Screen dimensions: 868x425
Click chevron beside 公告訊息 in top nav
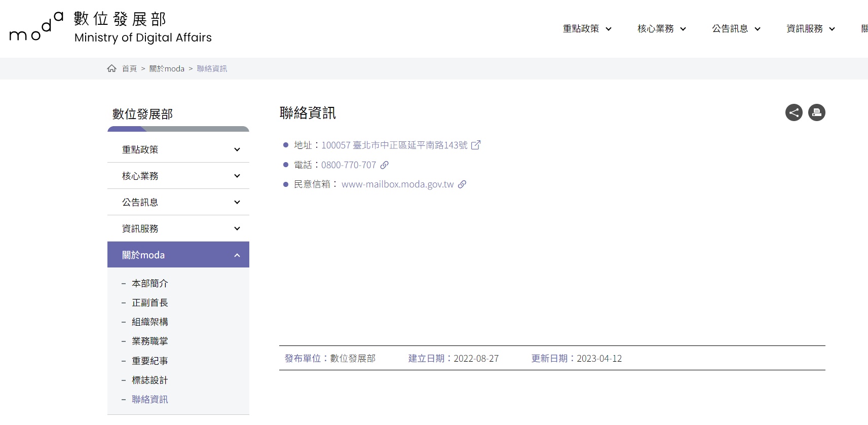[x=758, y=29]
